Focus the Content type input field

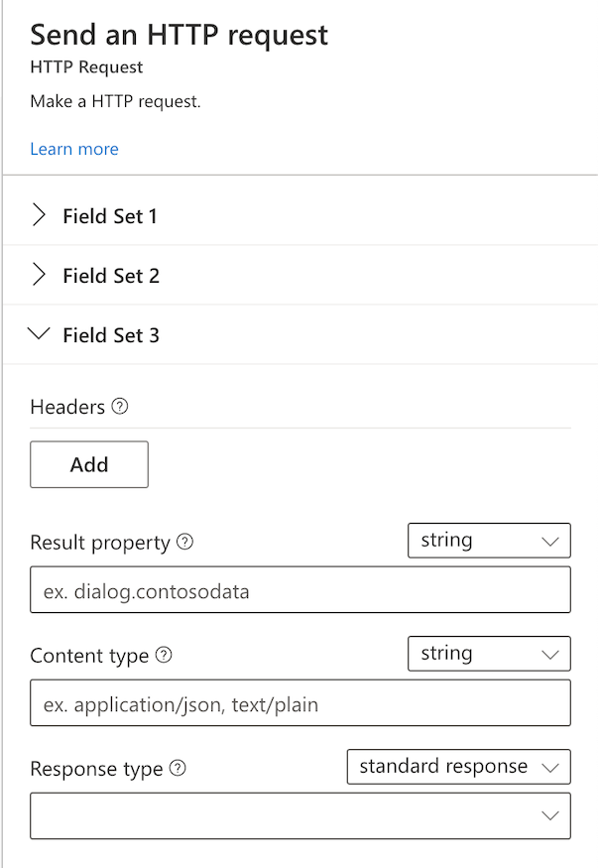(x=300, y=703)
